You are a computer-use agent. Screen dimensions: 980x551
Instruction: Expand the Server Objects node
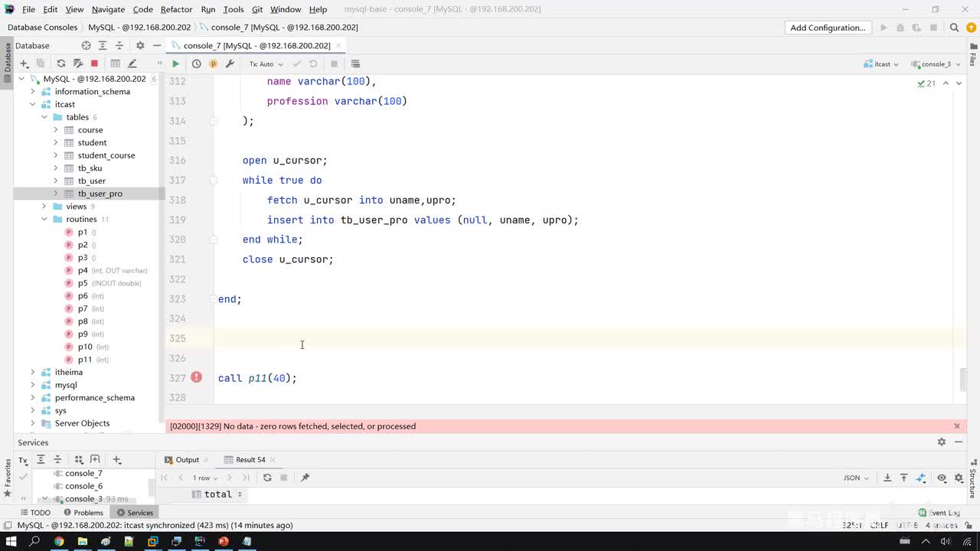[x=33, y=423]
